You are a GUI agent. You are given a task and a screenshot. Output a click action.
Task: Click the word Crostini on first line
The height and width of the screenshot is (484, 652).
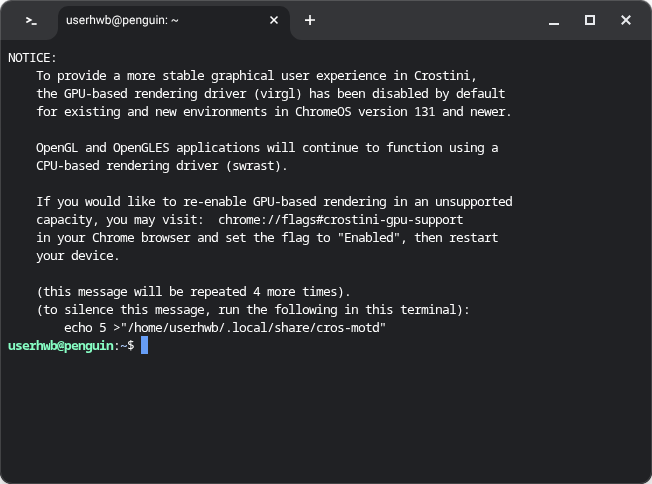pos(449,76)
